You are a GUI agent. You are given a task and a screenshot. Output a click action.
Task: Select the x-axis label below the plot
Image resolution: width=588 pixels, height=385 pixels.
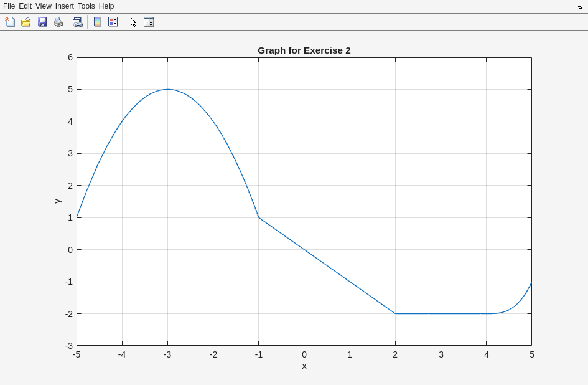coord(304,366)
